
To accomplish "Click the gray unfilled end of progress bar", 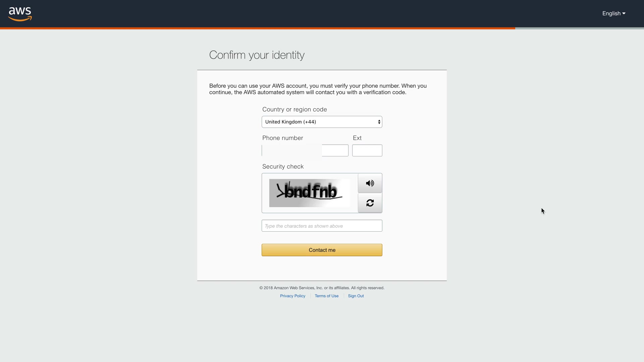I will point(579,28).
